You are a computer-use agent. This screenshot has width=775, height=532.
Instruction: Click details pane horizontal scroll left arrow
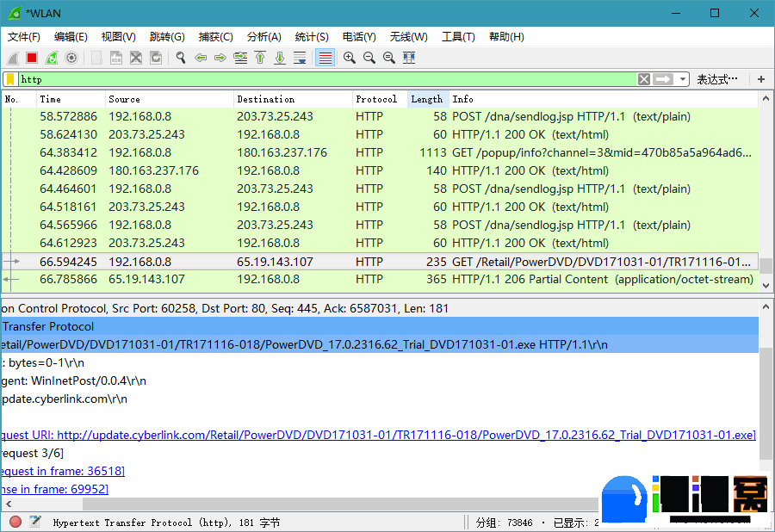tap(9, 504)
